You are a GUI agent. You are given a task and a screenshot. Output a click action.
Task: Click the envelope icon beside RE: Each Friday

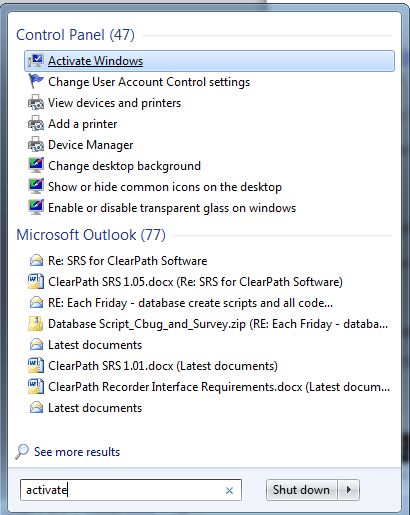[x=36, y=302]
